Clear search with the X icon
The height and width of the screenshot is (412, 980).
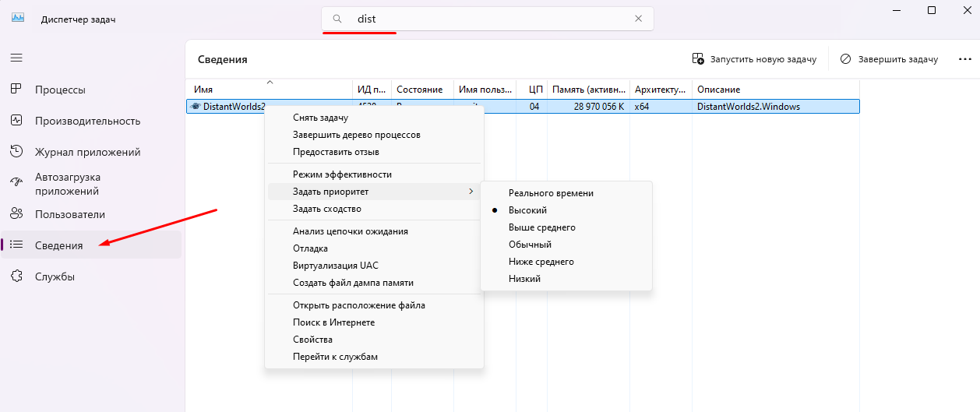(639, 19)
